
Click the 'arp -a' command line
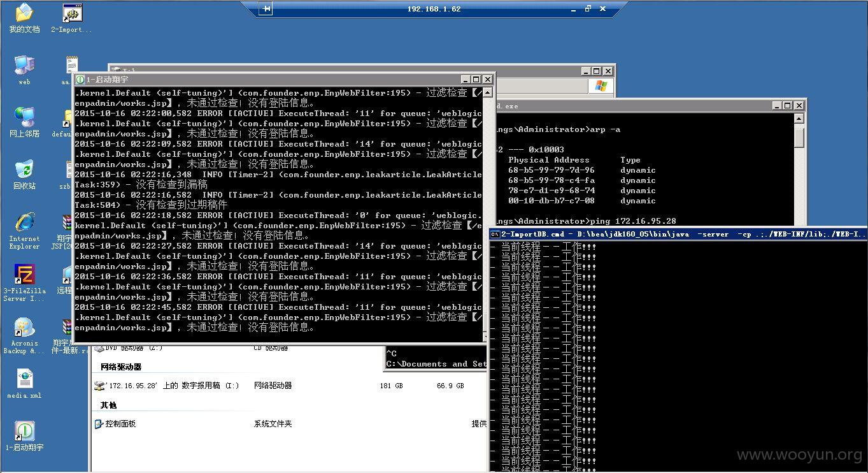(605, 129)
